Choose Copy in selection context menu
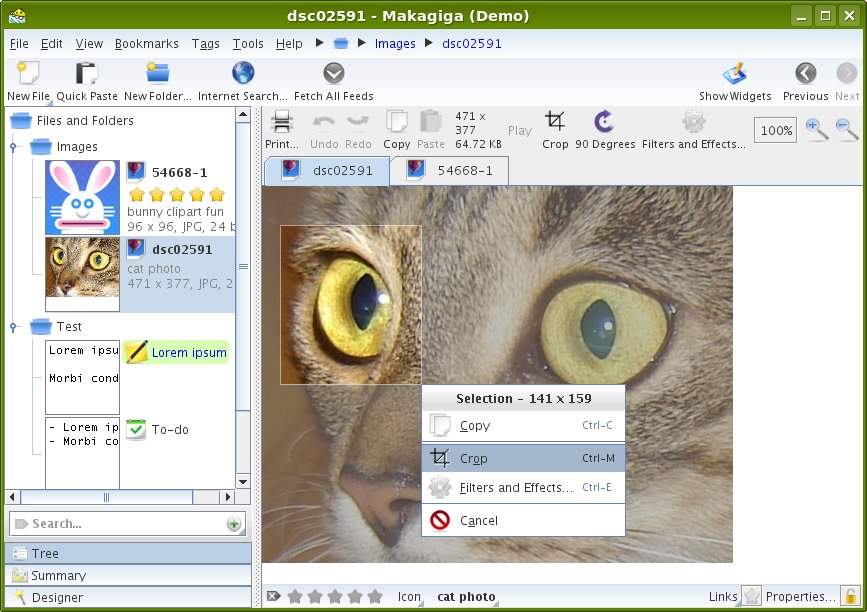 click(523, 426)
